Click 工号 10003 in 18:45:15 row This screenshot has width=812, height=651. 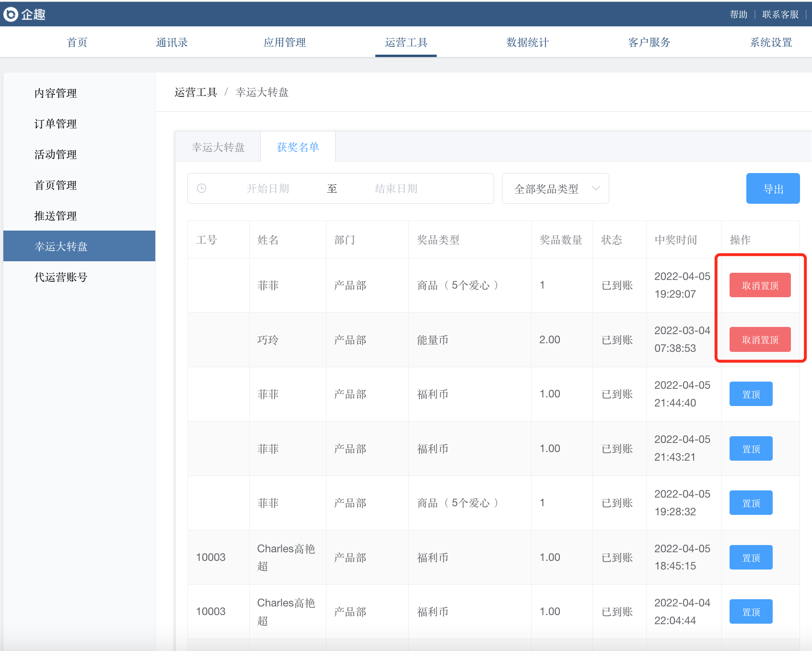[211, 557]
